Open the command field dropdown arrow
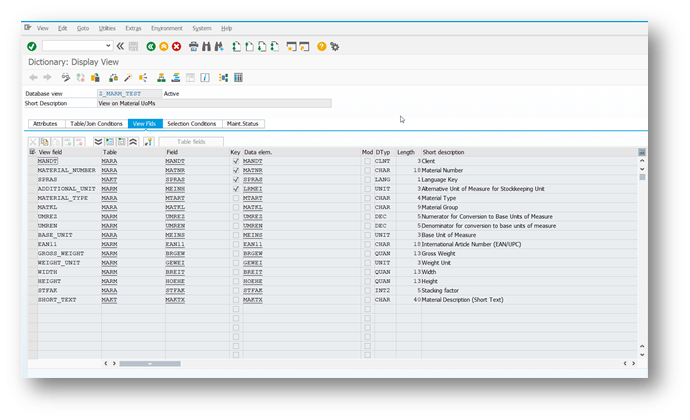Screen dimensions: 690x420 click(x=108, y=46)
